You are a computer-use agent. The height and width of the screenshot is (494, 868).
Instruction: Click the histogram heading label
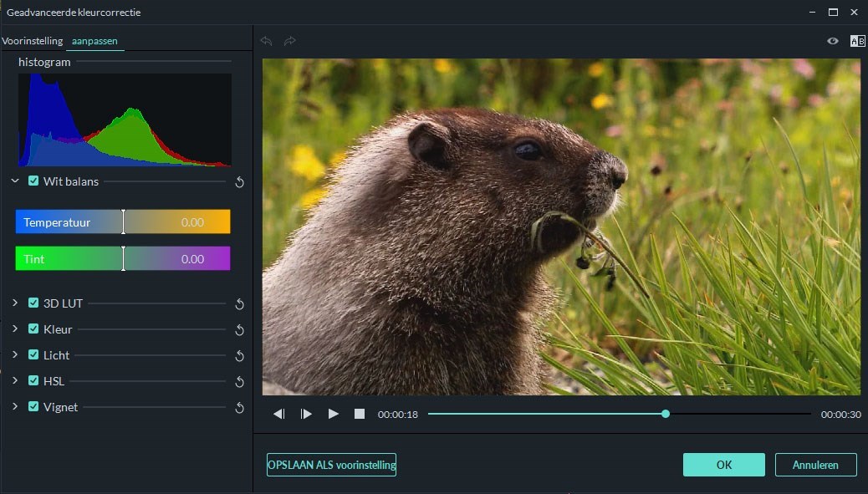44,62
